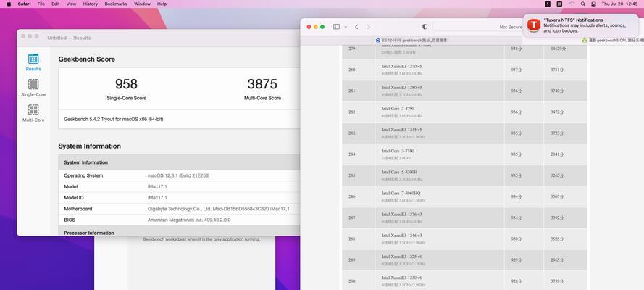Click Intel Core i7-4960HQ in table
This screenshot has width=644, height=290.
tap(401, 193)
